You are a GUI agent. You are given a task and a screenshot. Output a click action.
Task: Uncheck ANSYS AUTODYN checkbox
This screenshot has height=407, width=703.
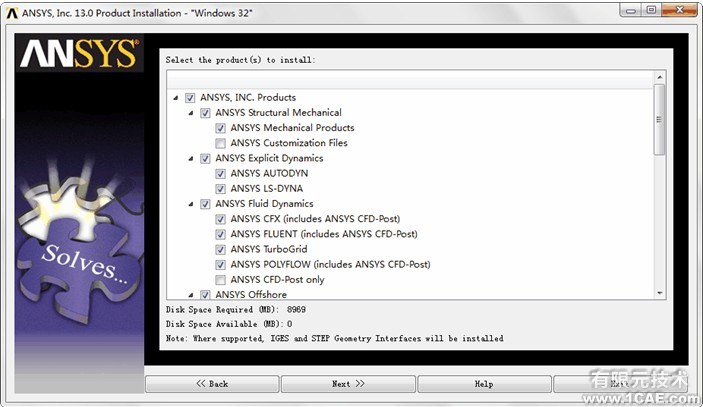click(x=221, y=174)
